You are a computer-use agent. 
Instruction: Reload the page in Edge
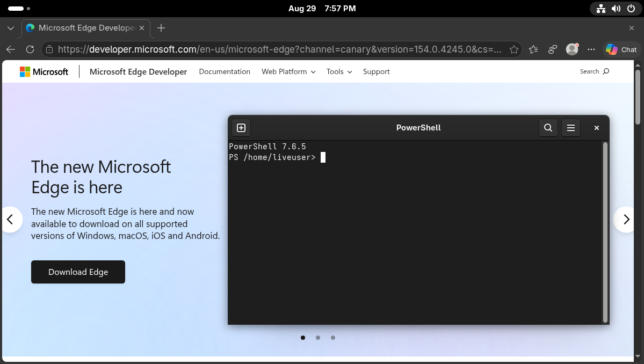pos(30,49)
